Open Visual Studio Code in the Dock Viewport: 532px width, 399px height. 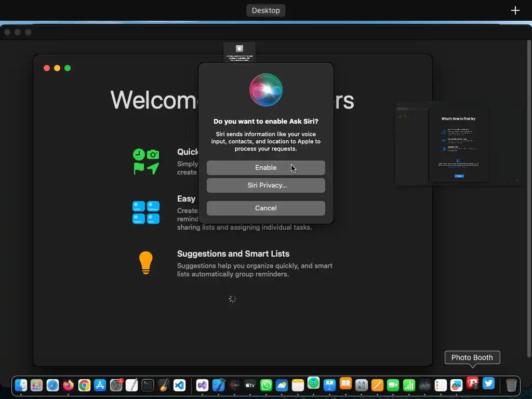pyautogui.click(x=179, y=385)
